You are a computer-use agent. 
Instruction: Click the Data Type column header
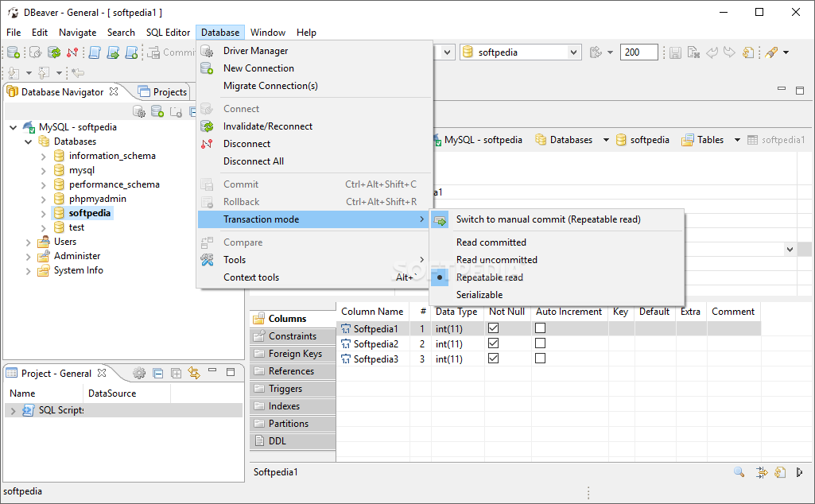[x=456, y=312]
